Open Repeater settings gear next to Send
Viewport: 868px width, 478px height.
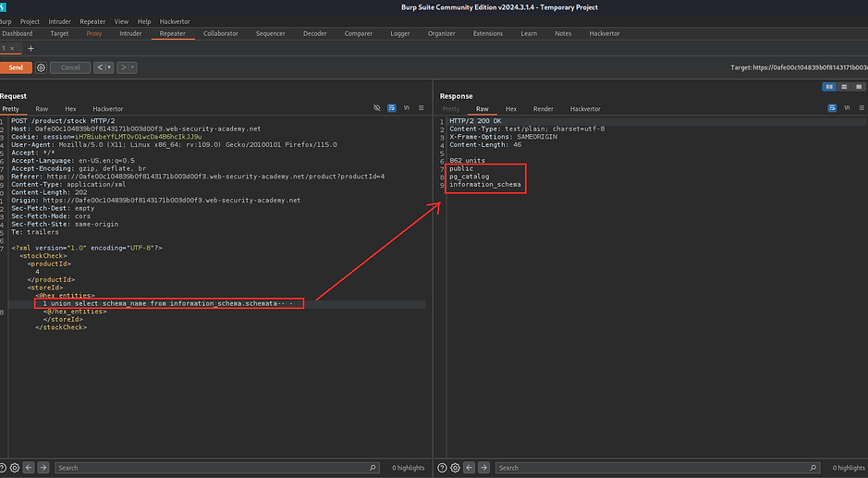pos(41,67)
